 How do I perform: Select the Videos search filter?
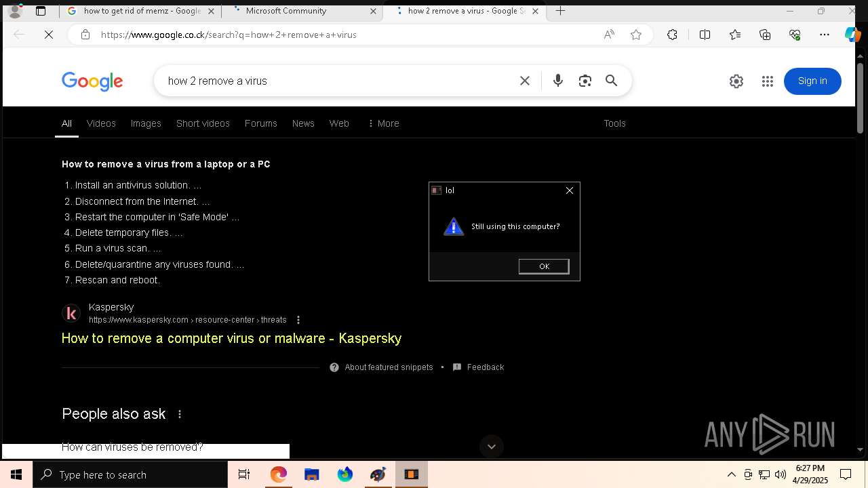[x=101, y=123]
